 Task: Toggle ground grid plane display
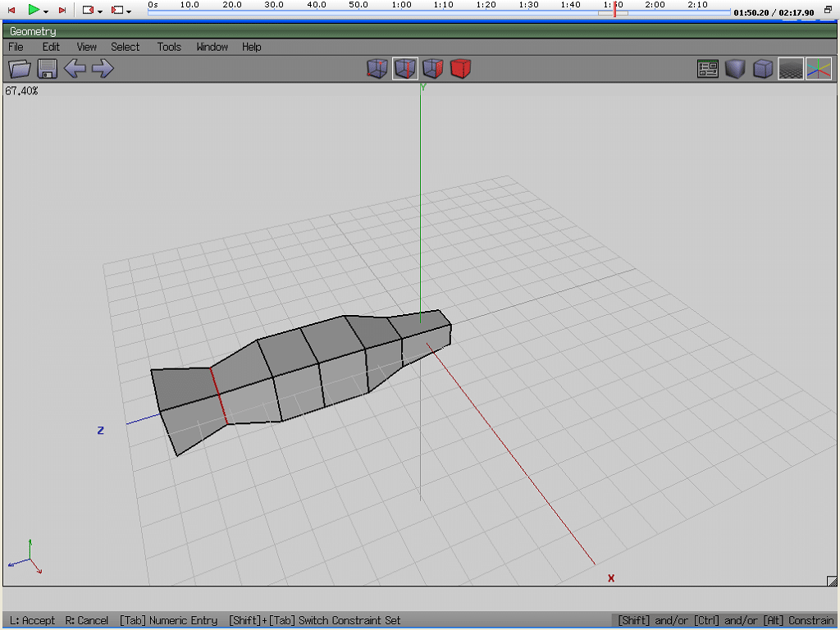[x=790, y=69]
